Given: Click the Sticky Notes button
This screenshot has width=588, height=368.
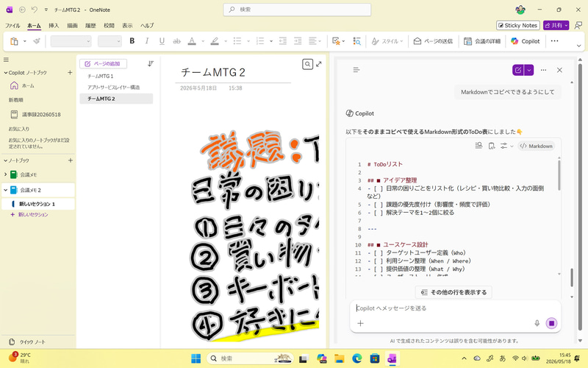Looking at the screenshot, I should coord(518,25).
